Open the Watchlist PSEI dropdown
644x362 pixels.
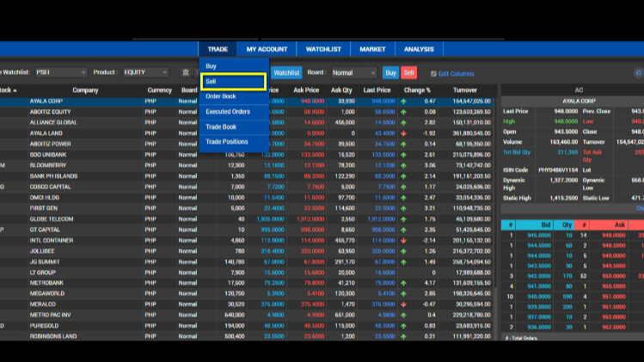pos(61,72)
